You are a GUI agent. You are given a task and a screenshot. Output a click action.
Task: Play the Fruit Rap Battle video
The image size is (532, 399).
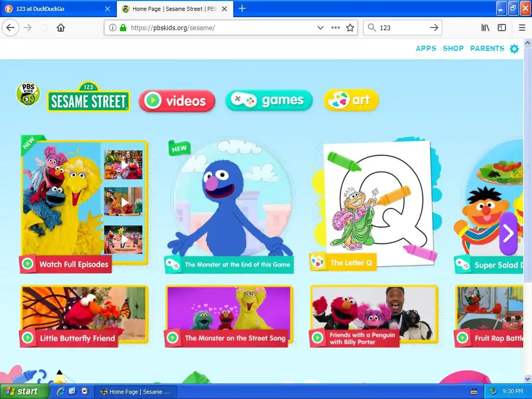(489, 316)
